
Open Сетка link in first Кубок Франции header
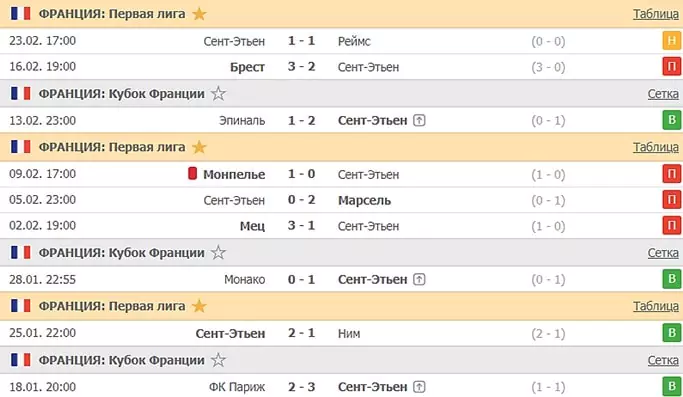pyautogui.click(x=663, y=94)
